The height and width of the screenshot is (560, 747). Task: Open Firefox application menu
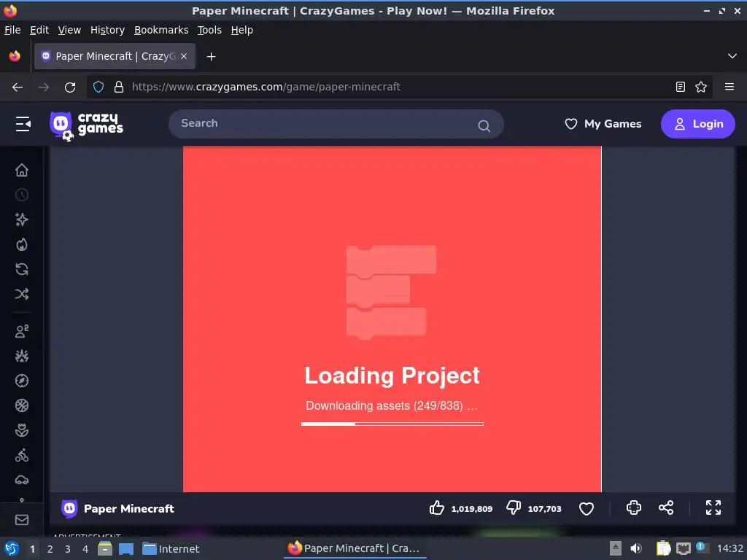729,87
